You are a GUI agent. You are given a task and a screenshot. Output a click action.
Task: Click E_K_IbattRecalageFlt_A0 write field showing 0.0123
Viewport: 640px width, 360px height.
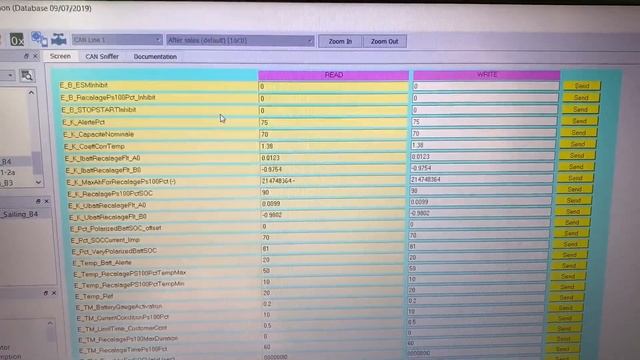pos(482,156)
